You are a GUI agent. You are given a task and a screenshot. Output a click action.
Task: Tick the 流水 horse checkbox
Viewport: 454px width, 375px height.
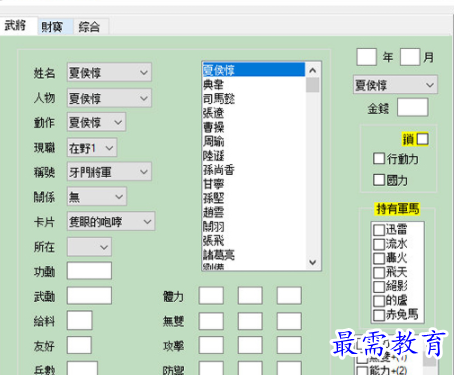(x=379, y=244)
